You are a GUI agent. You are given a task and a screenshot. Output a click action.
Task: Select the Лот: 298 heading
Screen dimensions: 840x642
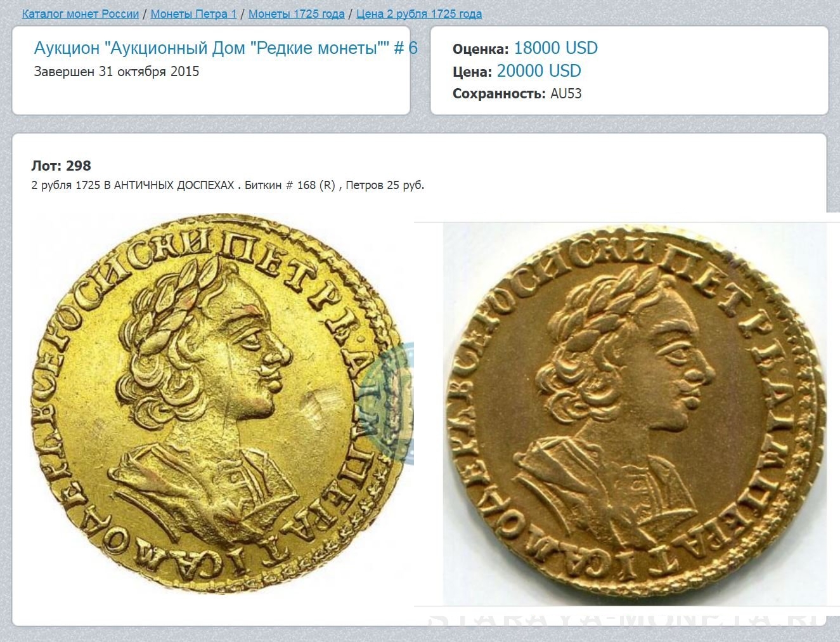coord(61,166)
